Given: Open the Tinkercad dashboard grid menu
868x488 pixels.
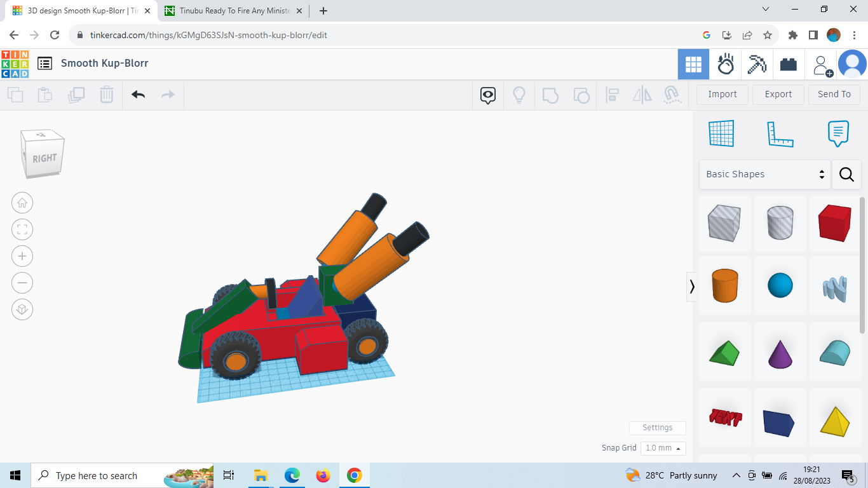Looking at the screenshot, I should (x=693, y=64).
